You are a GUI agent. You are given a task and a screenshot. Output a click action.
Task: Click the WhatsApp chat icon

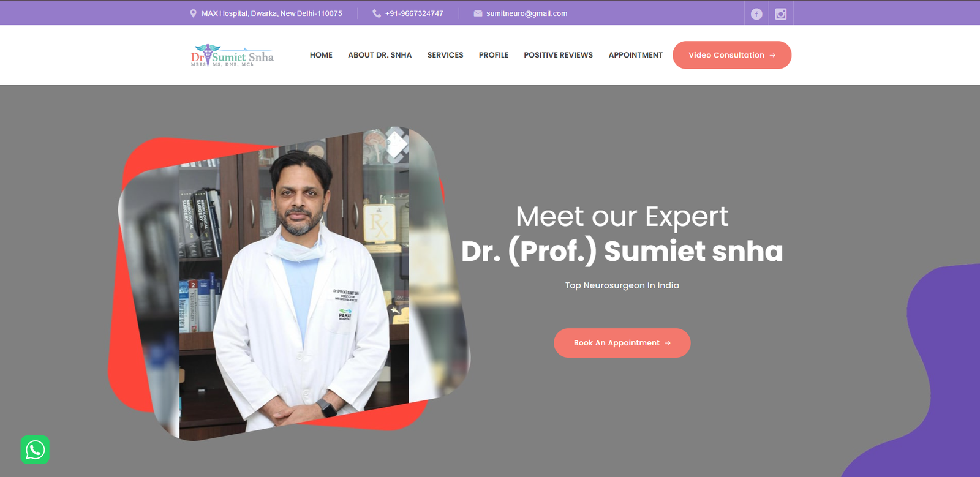pyautogui.click(x=35, y=449)
